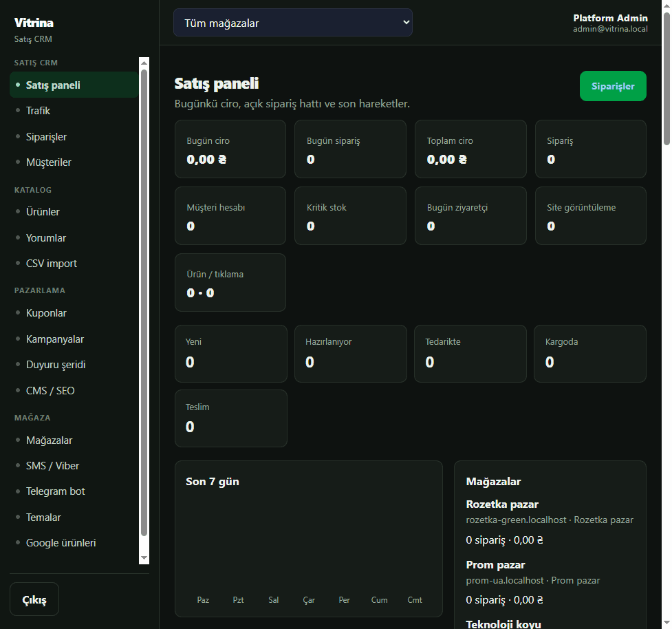Click prom-ua.localhost domain text
Screen dimensions: 672x629
504,581
